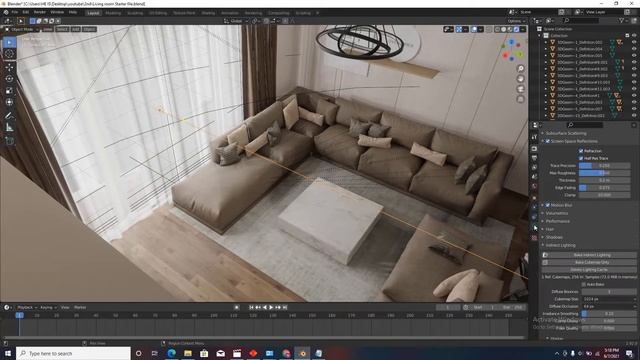Expand the Performance panel
Image resolution: width=640 pixels, height=360 pixels.
(x=558, y=221)
